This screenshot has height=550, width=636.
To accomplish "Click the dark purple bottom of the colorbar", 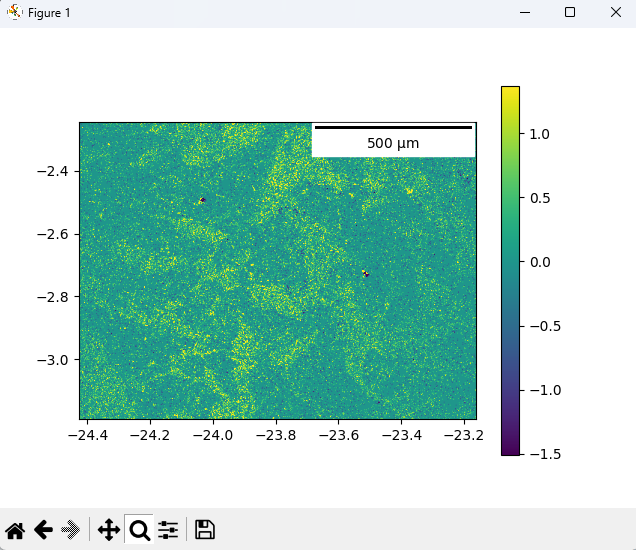I will [510, 450].
